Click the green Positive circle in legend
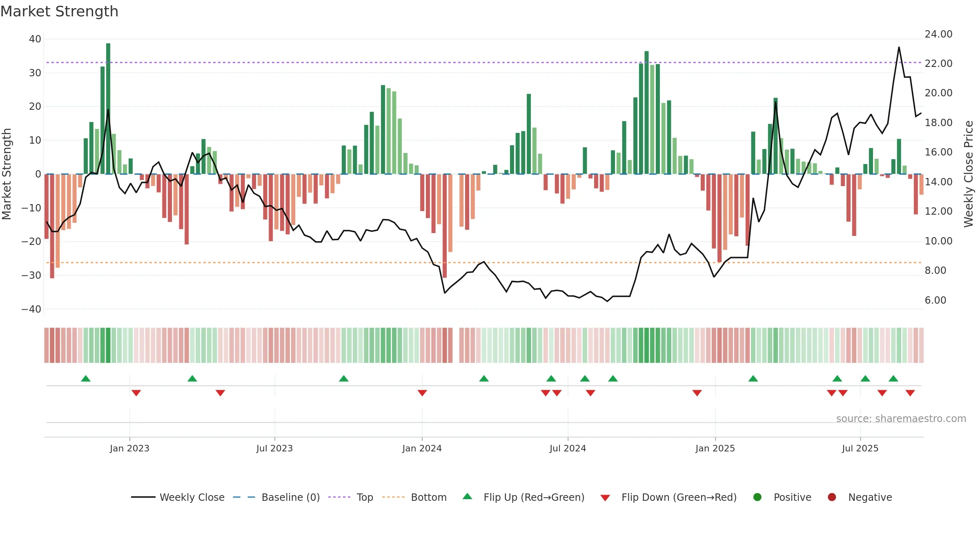The width and height of the screenshot is (980, 551). coord(757,497)
